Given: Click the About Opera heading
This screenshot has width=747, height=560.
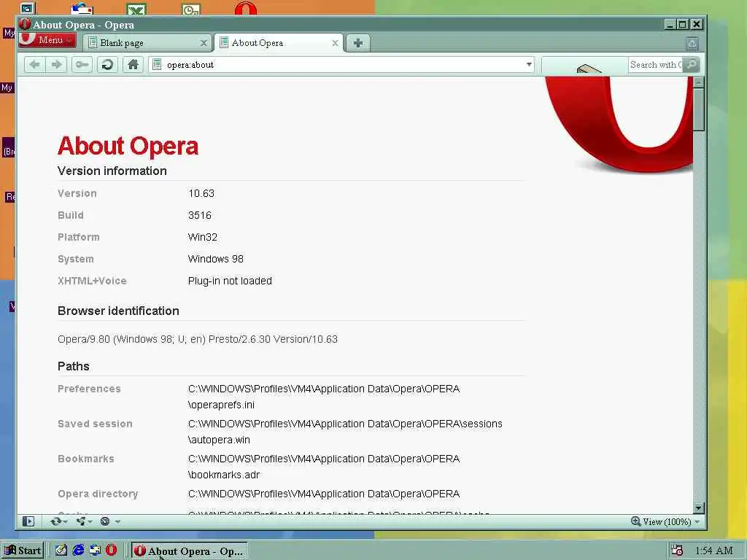Looking at the screenshot, I should [128, 146].
